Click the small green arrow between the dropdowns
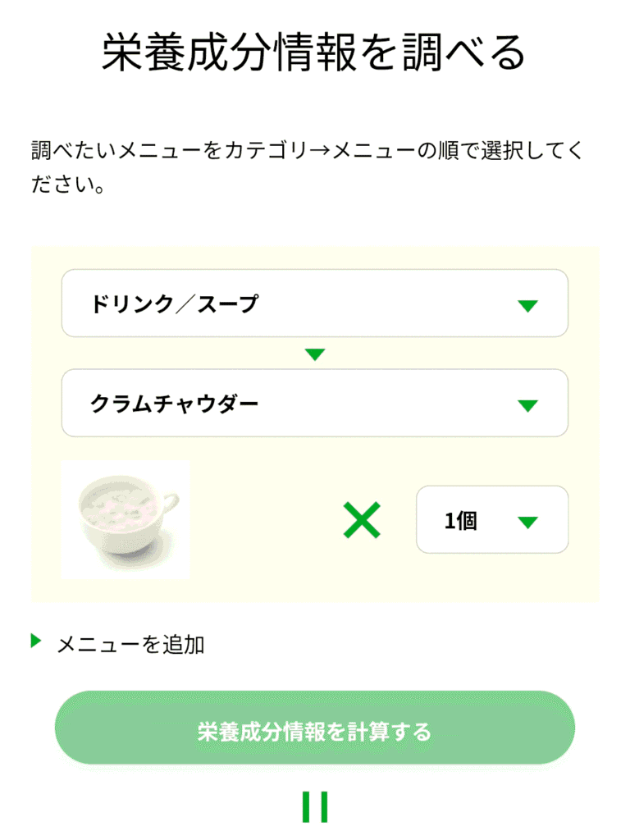630x840 pixels. [315, 354]
